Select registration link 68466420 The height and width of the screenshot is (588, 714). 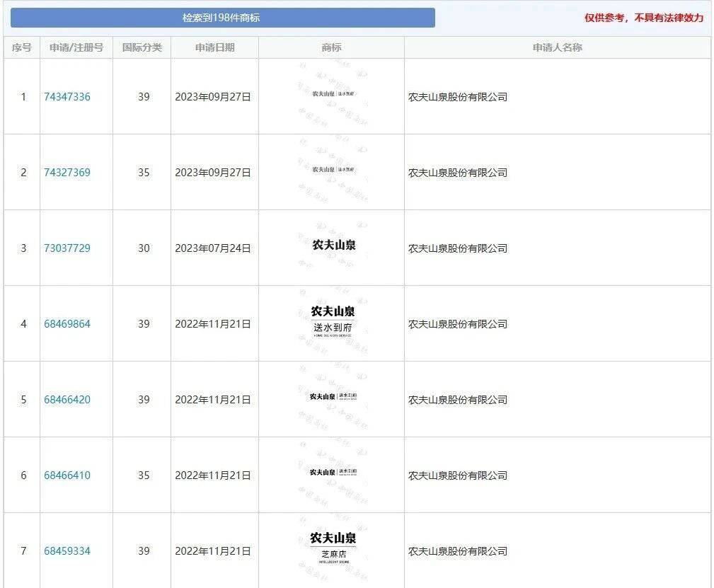[67, 400]
